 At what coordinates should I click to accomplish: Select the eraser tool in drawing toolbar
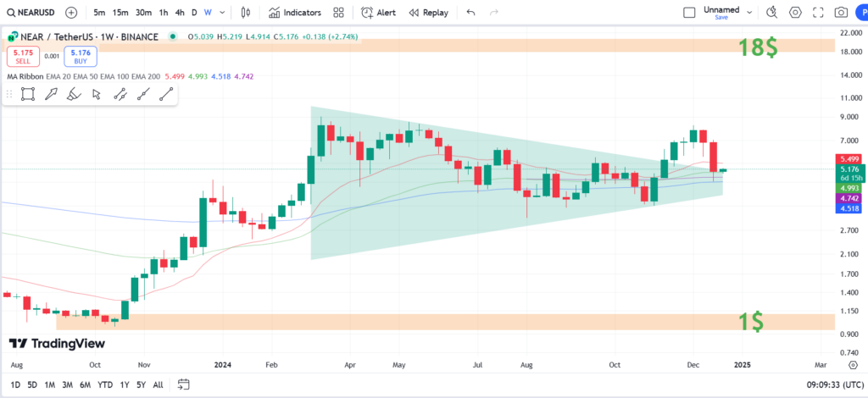74,94
